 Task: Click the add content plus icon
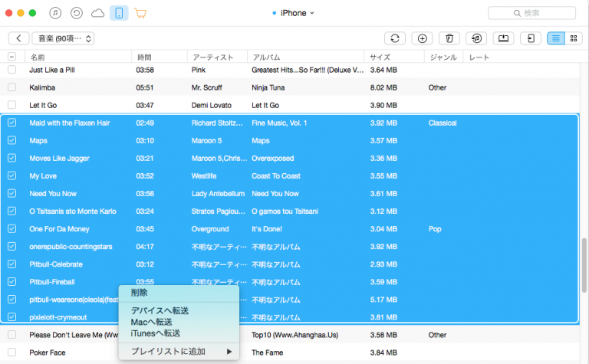(x=423, y=38)
